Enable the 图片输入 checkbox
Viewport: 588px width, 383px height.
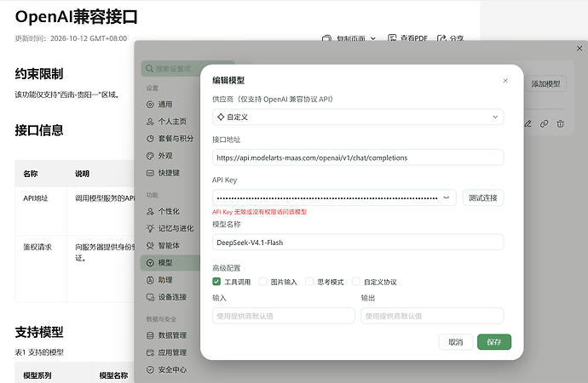coord(262,282)
